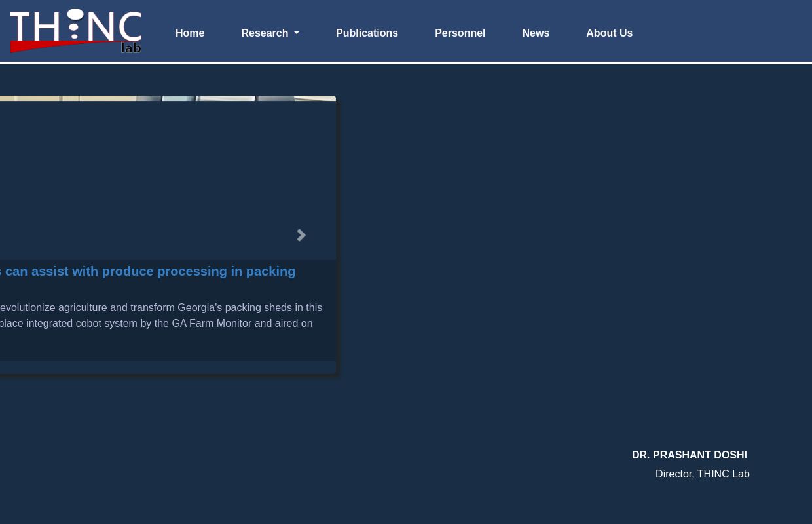812x524 pixels.
Task: Click the bottom strip of the carousel card
Action: (x=164, y=367)
